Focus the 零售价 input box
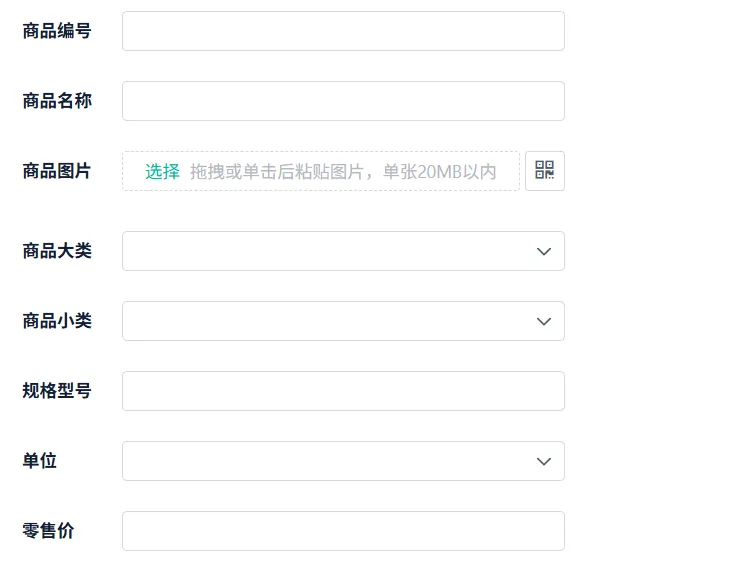This screenshot has width=739, height=585. coord(343,531)
